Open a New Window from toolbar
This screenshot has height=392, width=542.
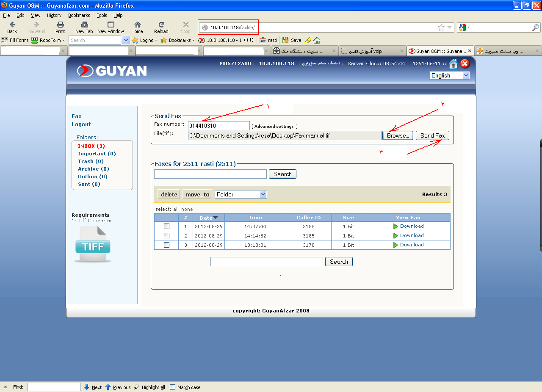[111, 28]
